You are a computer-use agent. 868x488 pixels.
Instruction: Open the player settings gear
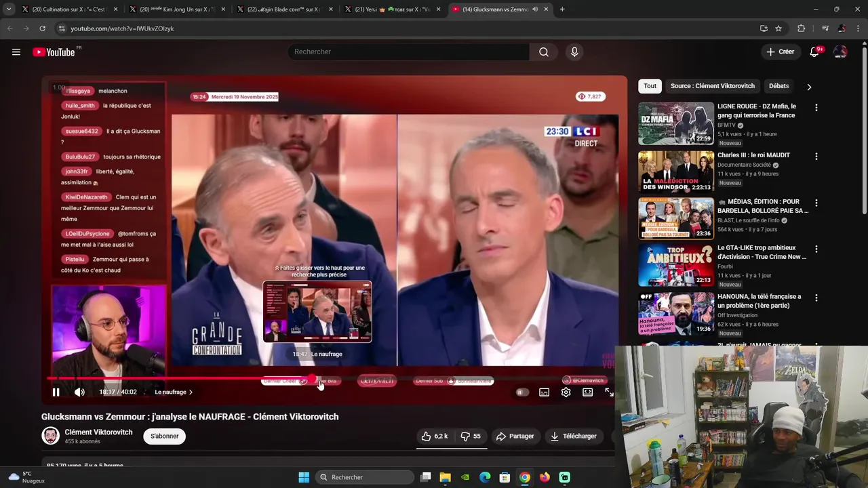(x=566, y=392)
